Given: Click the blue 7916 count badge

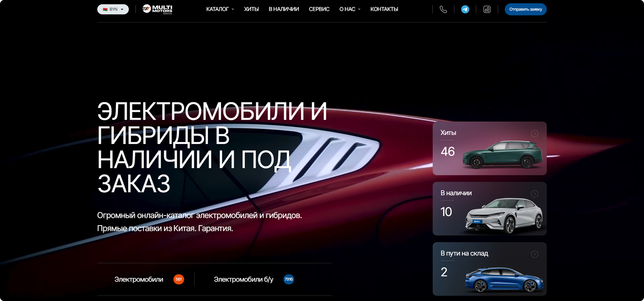Looking at the screenshot, I should [x=288, y=279].
